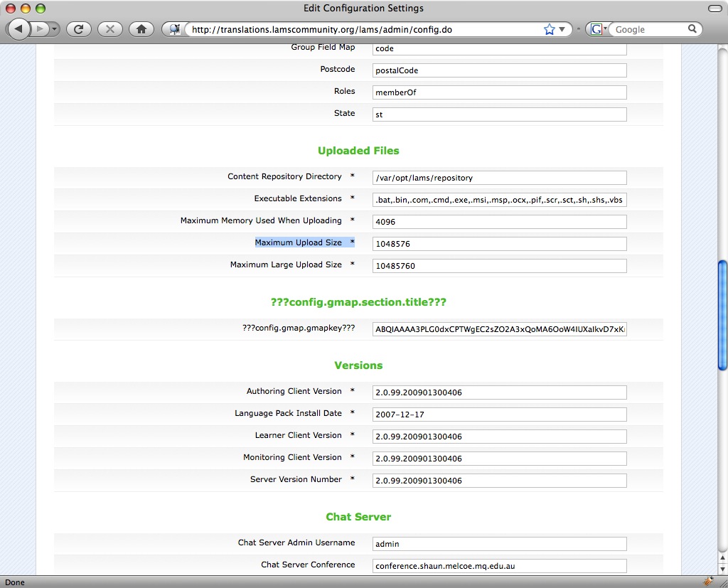
Task: Click the browser Back button
Action: [x=18, y=29]
